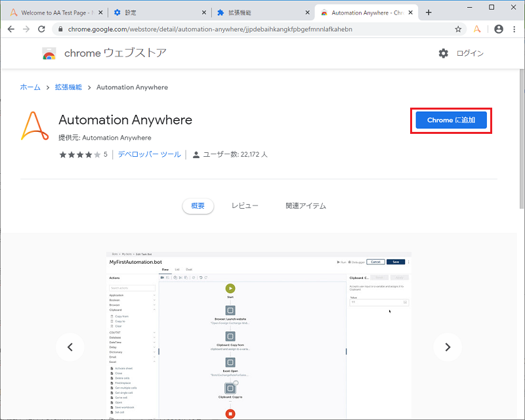Click the Automation Anywhere orange A logo

(35, 126)
